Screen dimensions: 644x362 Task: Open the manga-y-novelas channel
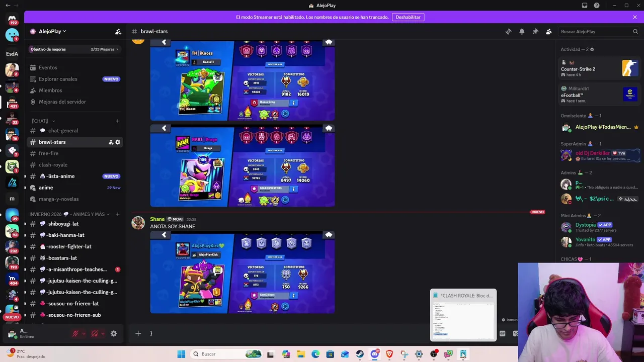click(x=74, y=199)
